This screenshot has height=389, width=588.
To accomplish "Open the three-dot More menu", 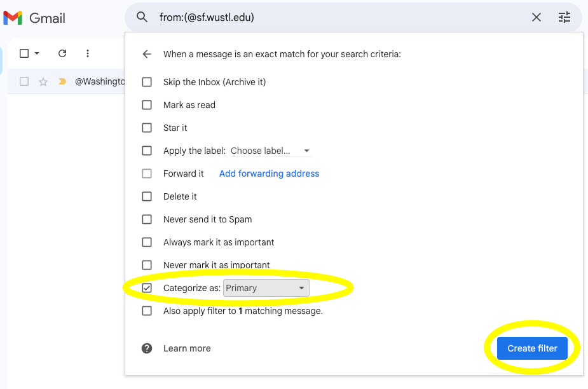I will [88, 53].
